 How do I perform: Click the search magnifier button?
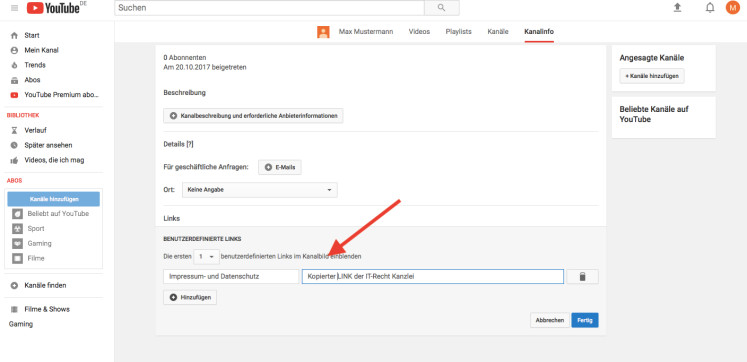click(x=442, y=8)
